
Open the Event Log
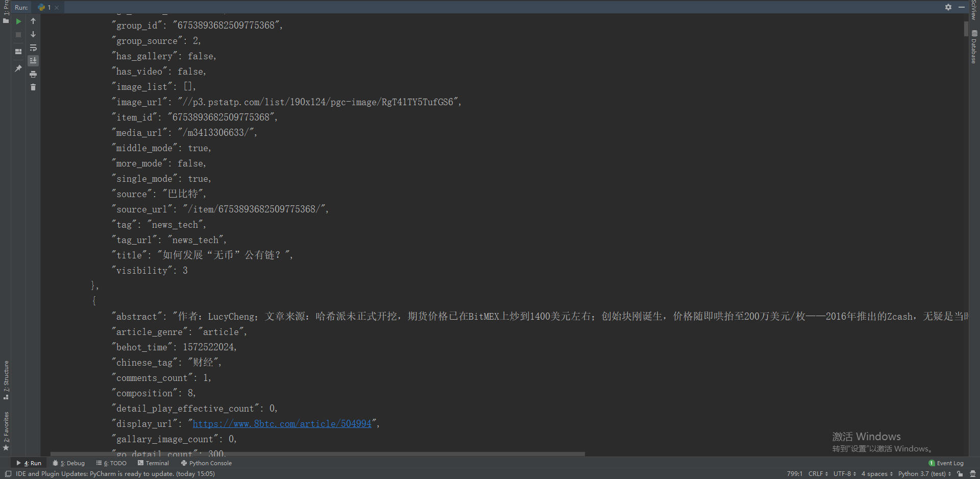(x=946, y=463)
